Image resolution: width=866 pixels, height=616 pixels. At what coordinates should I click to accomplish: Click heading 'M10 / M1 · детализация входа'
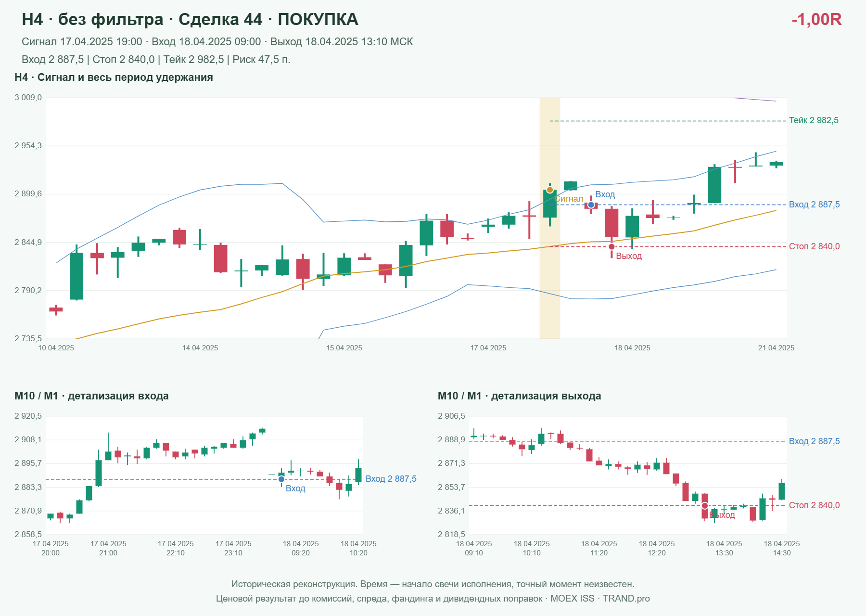click(x=91, y=396)
